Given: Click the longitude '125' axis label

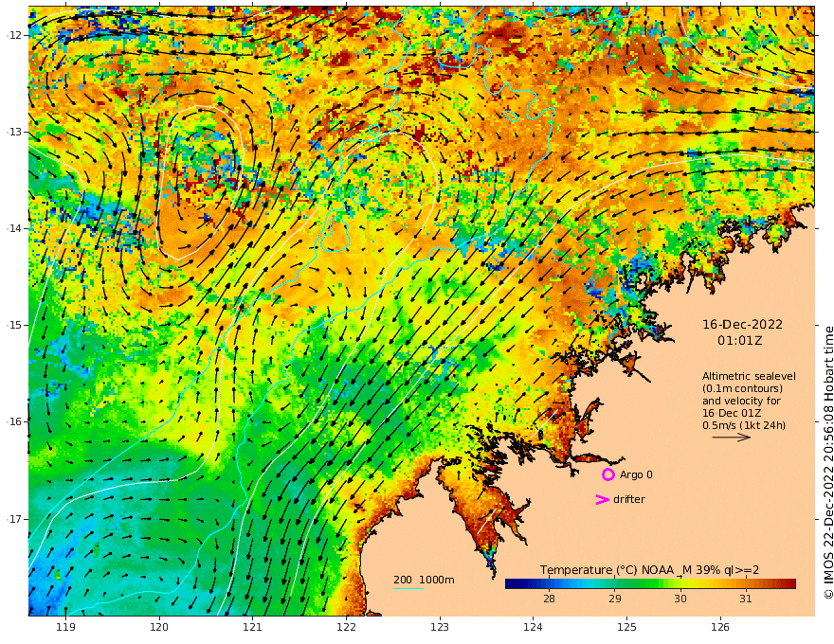Looking at the screenshot, I should pyautogui.click(x=627, y=627).
